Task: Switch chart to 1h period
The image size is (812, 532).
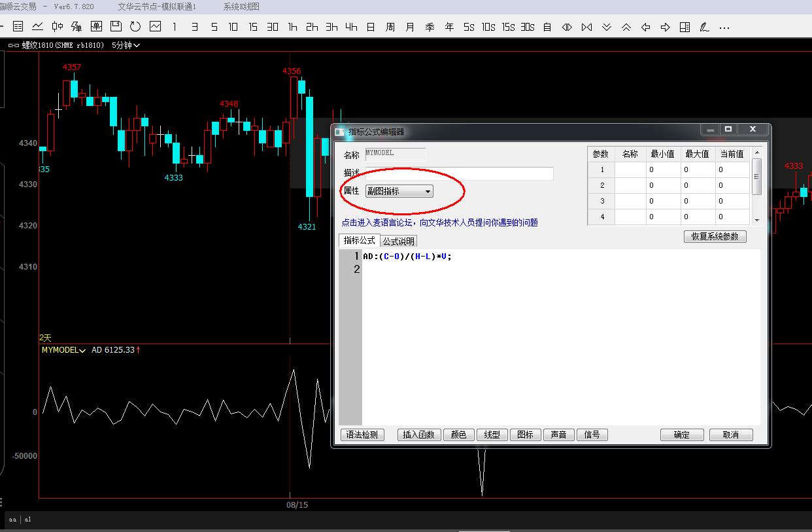Action: pyautogui.click(x=292, y=27)
